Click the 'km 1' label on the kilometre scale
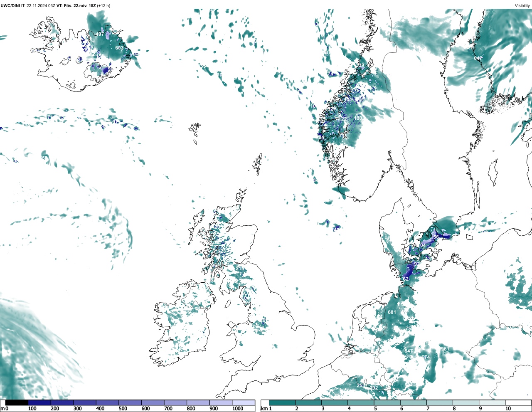The height and width of the screenshot is (412, 532). coord(266,409)
